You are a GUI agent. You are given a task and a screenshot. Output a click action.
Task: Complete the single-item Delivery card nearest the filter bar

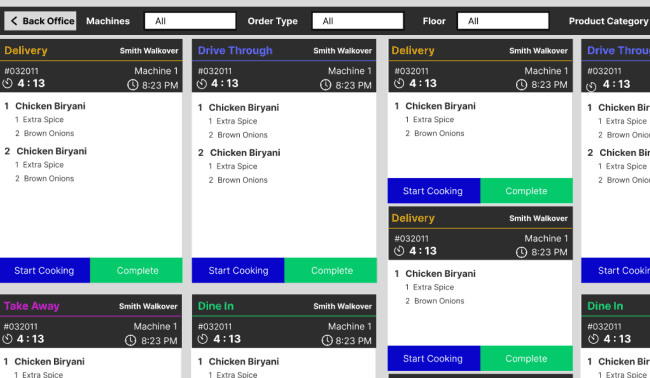pyautogui.click(x=526, y=191)
